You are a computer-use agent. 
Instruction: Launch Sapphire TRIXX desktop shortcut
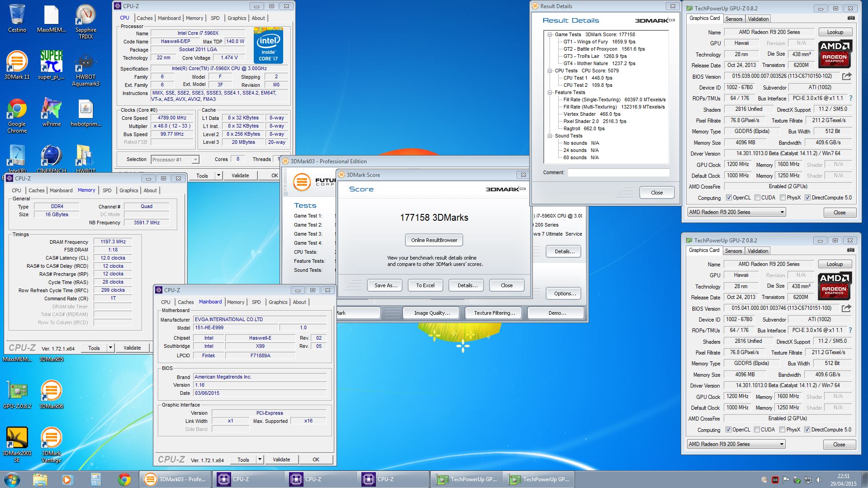pos(85,21)
